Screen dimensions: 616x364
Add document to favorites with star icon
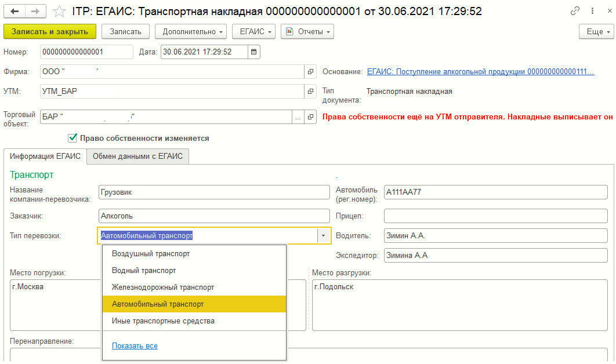tap(59, 11)
